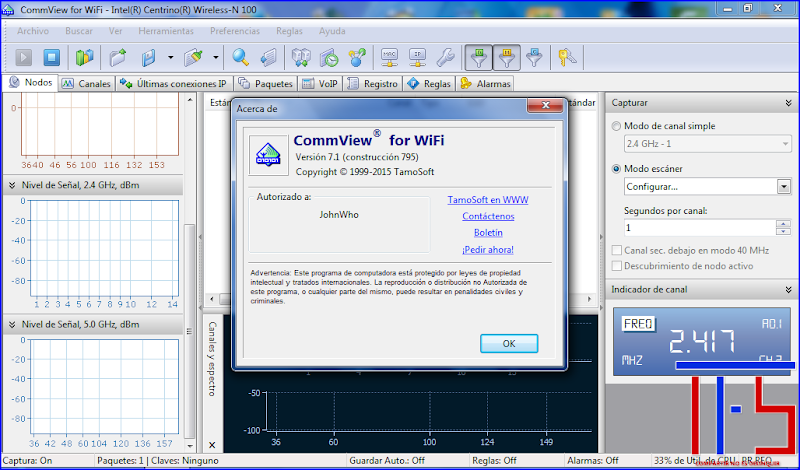Collapse Nivel de Señal 5.0 GHz section

coord(12,324)
